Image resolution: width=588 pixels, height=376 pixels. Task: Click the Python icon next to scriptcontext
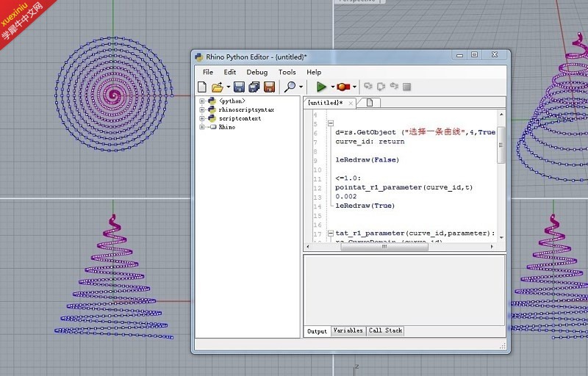pyautogui.click(x=212, y=118)
